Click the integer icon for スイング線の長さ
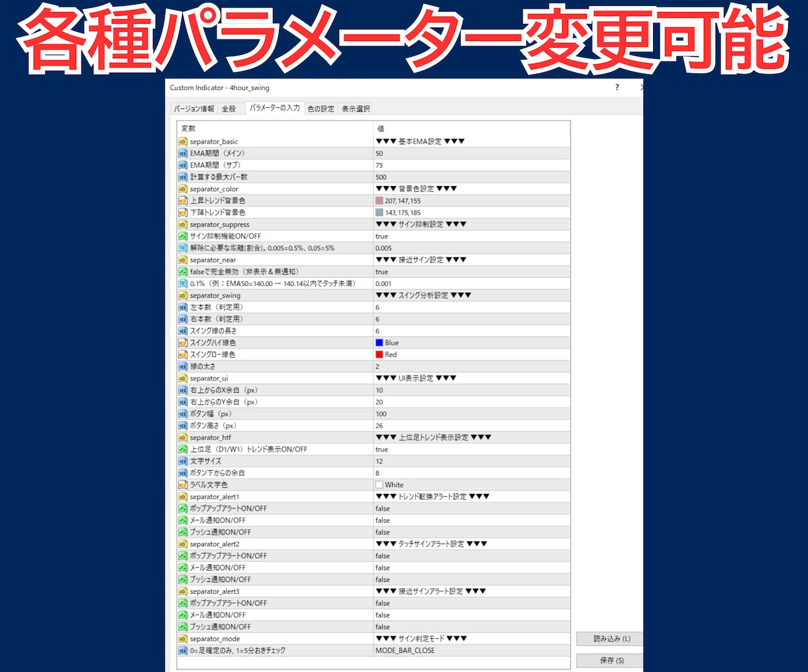 (x=183, y=331)
